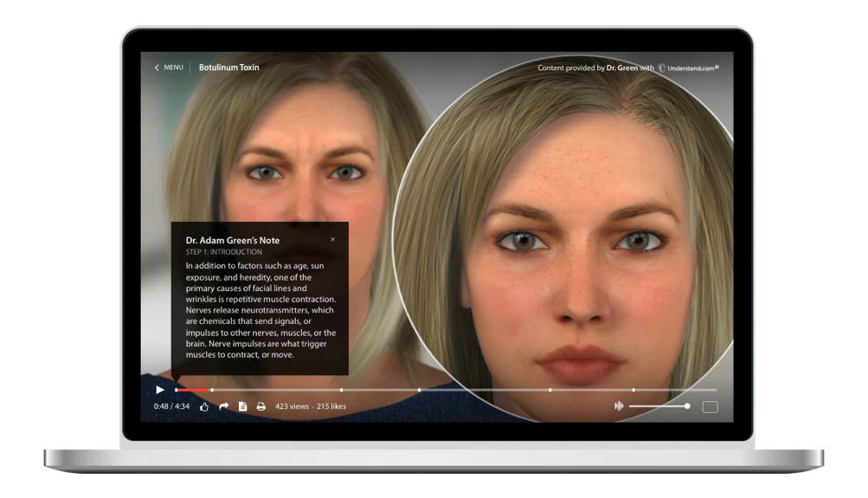Jump to the last chapter marker on timeline
The width and height of the screenshot is (868, 498).
click(x=633, y=390)
